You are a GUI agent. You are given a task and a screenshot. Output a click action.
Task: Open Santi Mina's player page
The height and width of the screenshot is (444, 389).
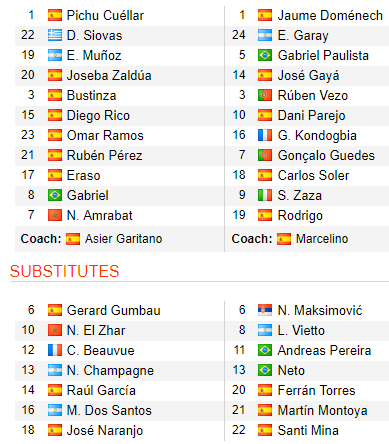click(308, 430)
